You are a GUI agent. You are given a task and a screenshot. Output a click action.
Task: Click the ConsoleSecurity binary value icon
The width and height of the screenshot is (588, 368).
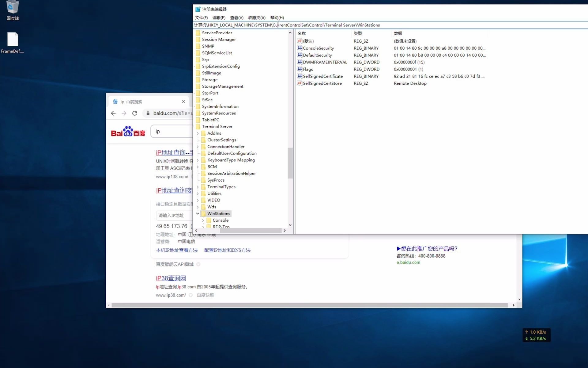[300, 48]
